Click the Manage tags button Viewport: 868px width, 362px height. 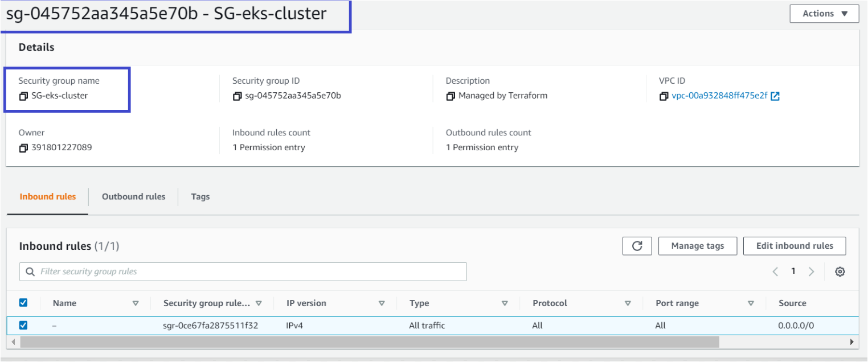click(x=698, y=246)
